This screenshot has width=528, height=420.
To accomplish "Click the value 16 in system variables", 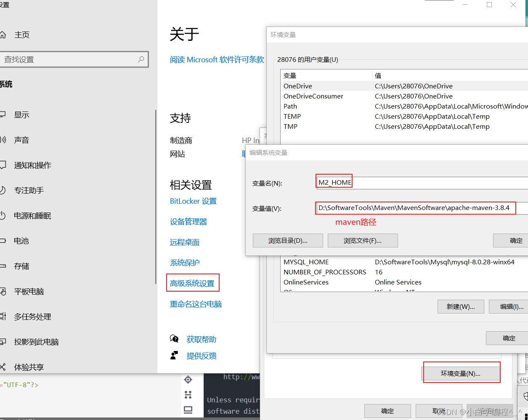I will (x=379, y=272).
